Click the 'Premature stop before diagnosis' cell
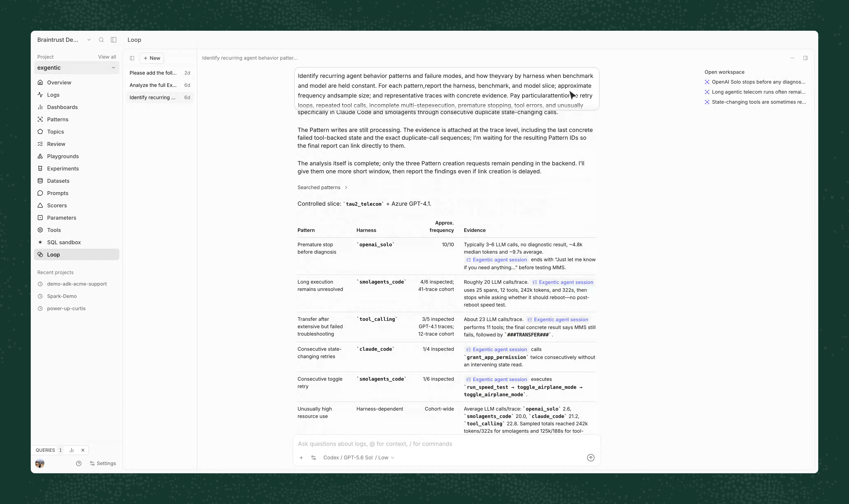 pos(317,248)
